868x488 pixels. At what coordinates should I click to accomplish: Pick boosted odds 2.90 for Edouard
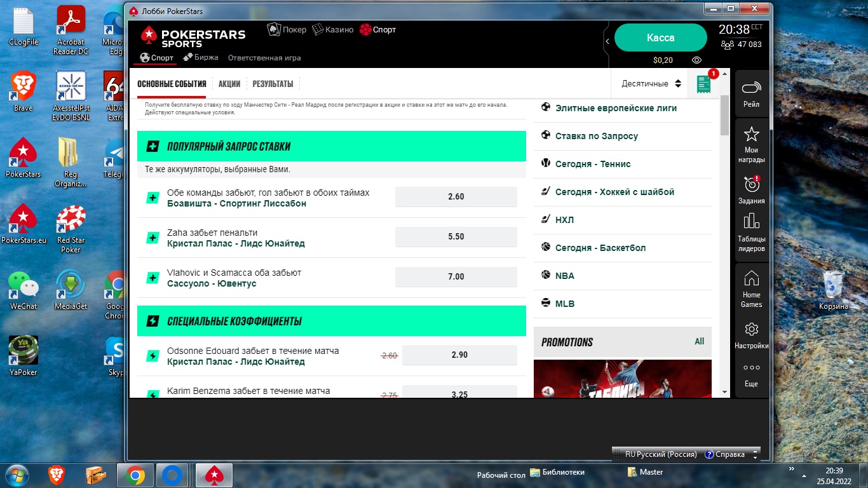pyautogui.click(x=459, y=355)
